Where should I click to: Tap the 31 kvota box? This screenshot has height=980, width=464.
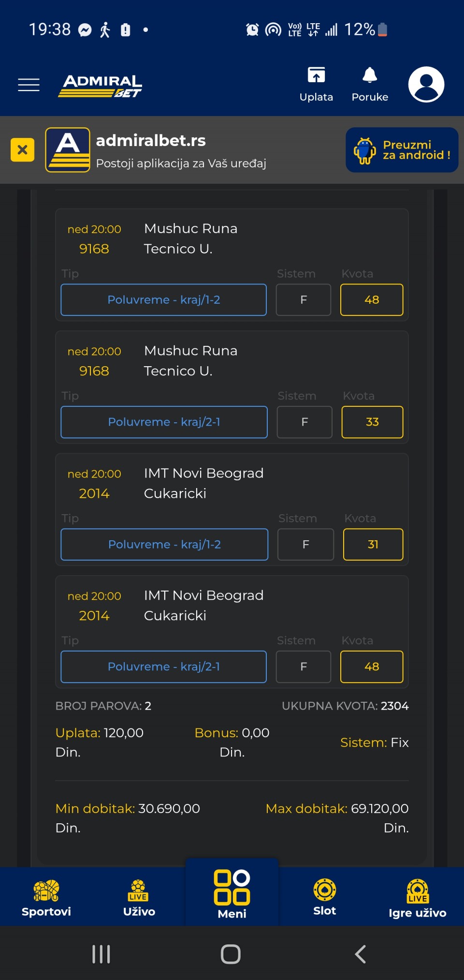coord(373,544)
